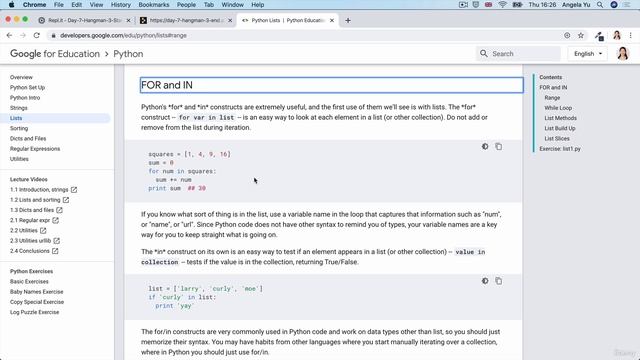Click the extensions icon in the Chrome toolbar
The height and width of the screenshot is (360, 640).
[599, 36]
